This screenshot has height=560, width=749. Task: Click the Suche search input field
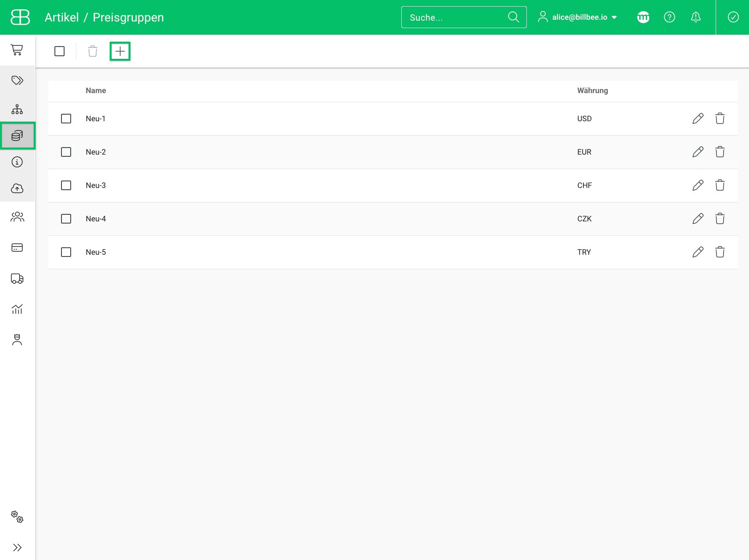[x=464, y=17]
